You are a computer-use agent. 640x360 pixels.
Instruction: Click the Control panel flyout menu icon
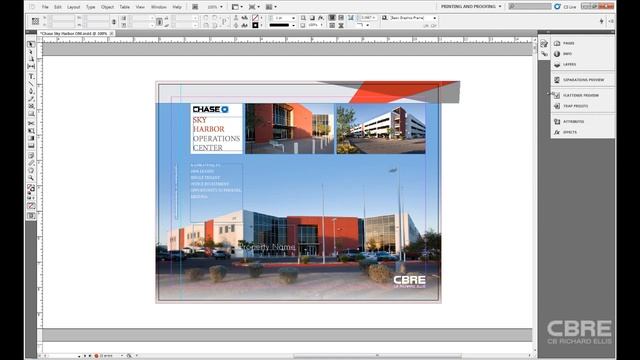tap(611, 21)
